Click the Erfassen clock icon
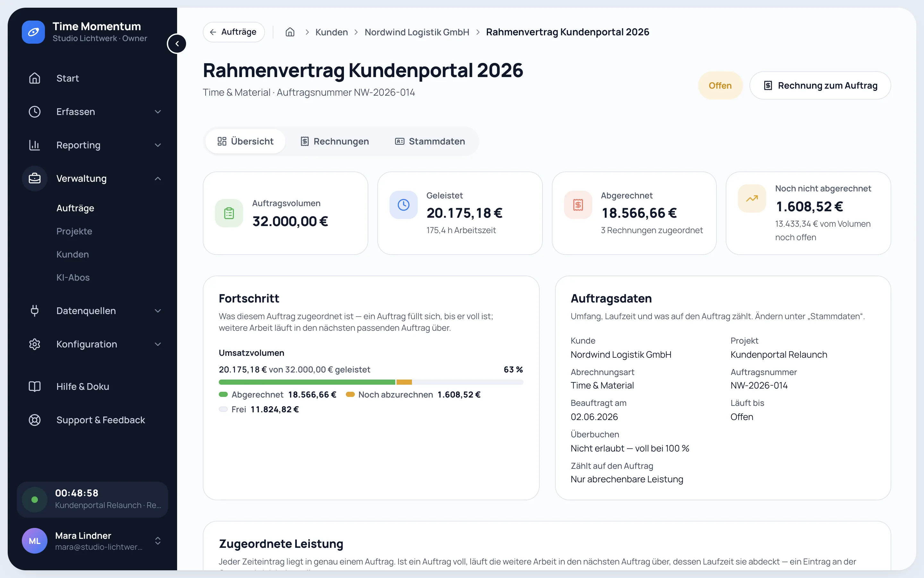 (35, 112)
